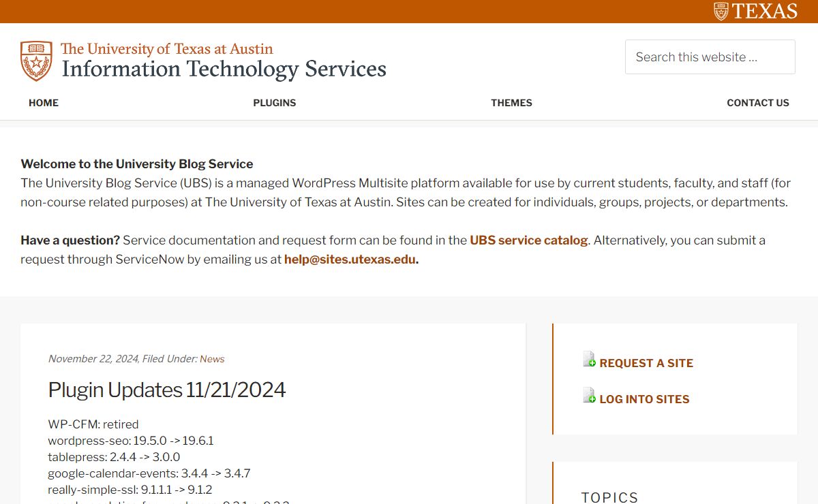Screen dimensions: 818x504
Task: Click the document icon beside Request a Site
Action: click(590, 360)
